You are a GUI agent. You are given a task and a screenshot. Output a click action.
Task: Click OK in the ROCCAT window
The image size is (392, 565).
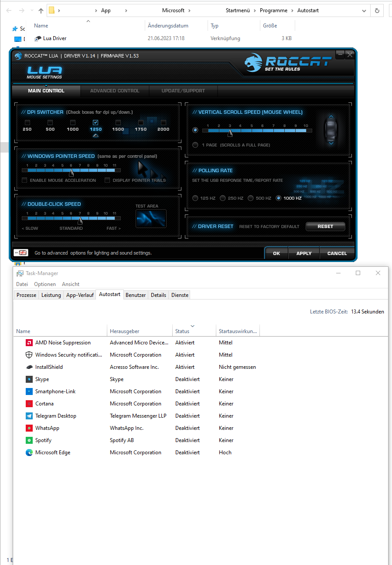[x=276, y=253]
